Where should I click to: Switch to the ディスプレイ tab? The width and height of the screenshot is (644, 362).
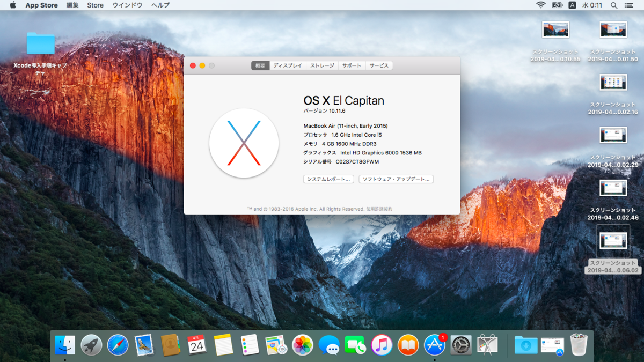[288, 65]
